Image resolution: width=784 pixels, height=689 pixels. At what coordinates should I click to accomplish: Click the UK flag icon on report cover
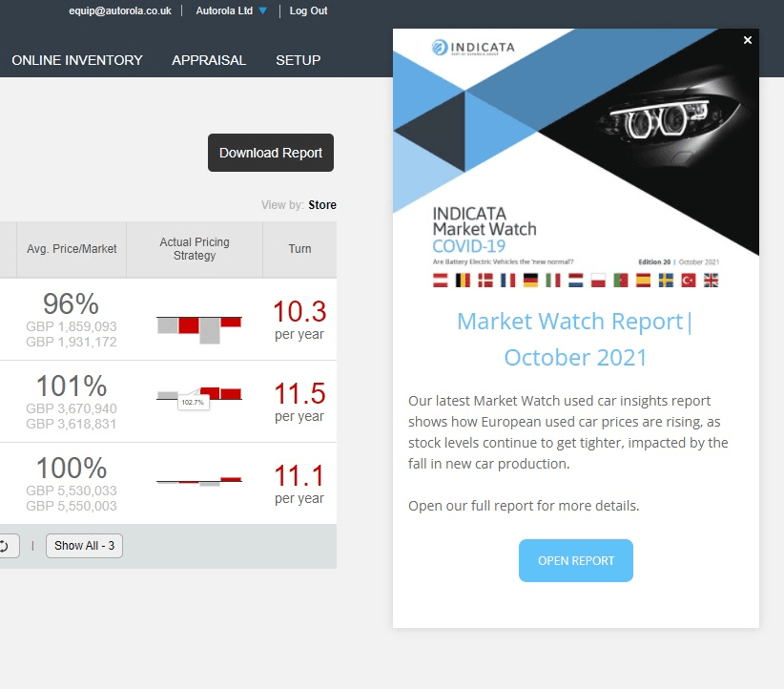coord(711,281)
